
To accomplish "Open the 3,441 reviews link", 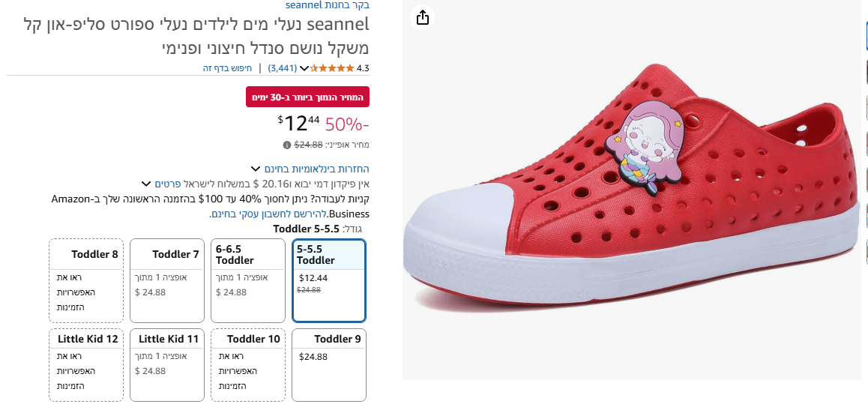I will (x=283, y=68).
